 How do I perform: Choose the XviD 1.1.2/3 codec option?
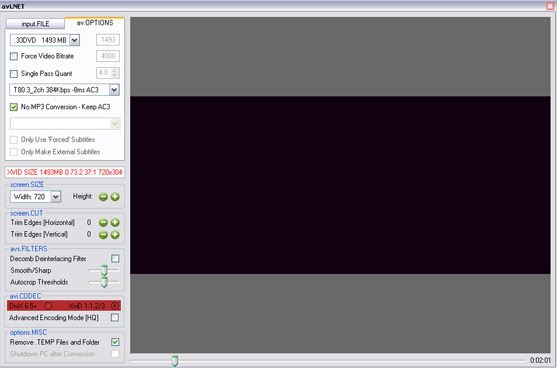point(115,306)
